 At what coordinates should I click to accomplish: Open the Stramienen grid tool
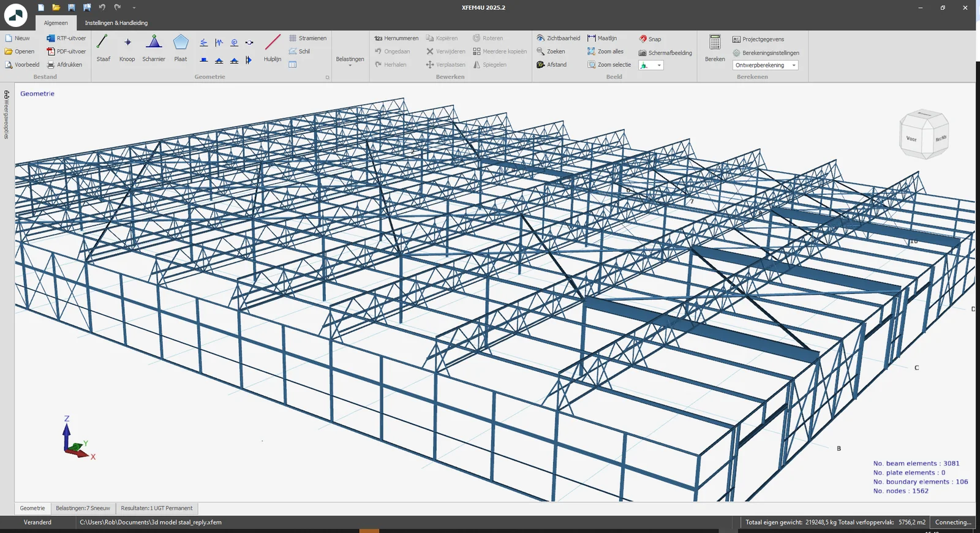(307, 38)
